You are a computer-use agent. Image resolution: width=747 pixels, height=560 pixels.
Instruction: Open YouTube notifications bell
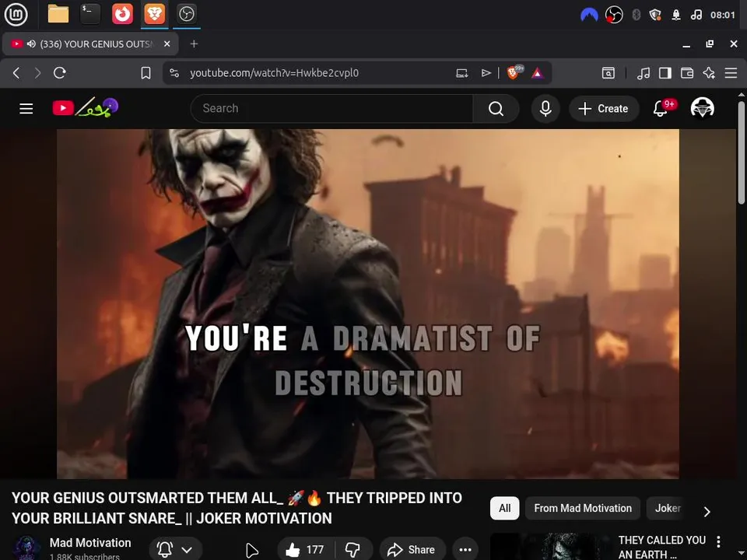(661, 109)
